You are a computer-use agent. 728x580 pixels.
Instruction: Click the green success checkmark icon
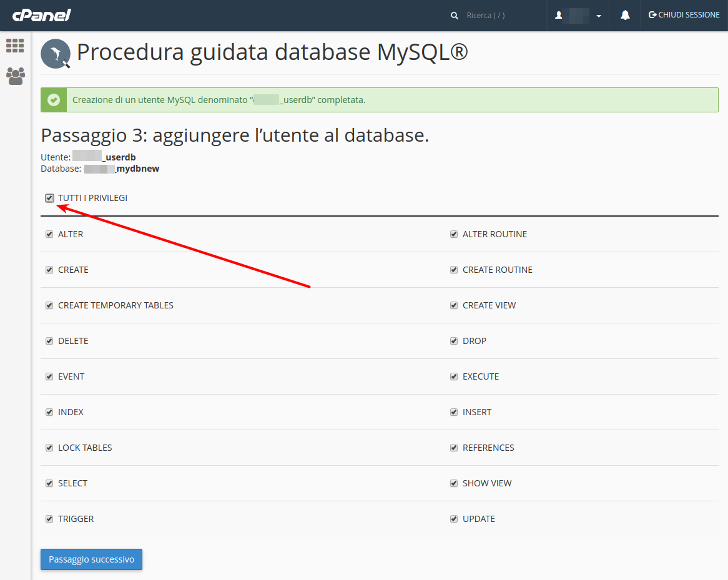pos(54,100)
